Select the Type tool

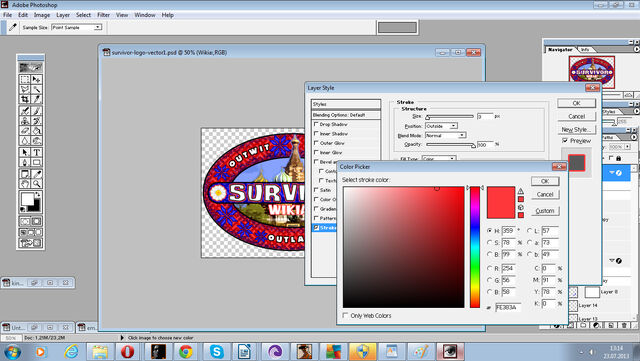(x=36, y=152)
